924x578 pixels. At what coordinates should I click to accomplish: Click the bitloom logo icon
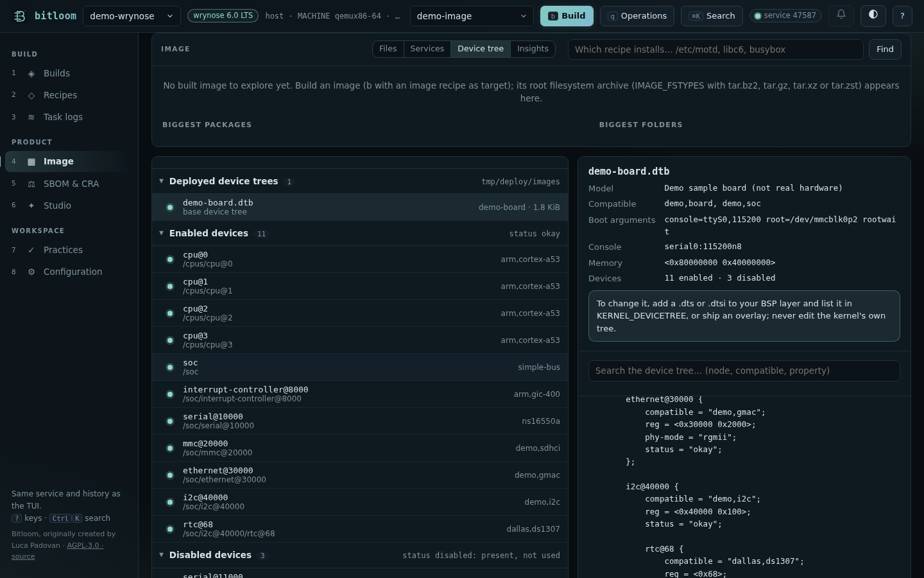[20, 16]
